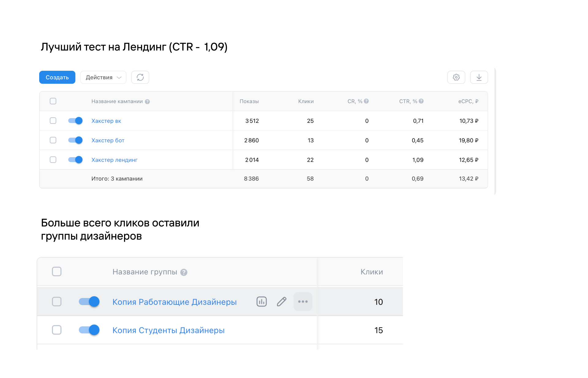Viewport: 588px width, 378px height.
Task: Check the Хакстер бот row checkbox
Action: (x=53, y=140)
